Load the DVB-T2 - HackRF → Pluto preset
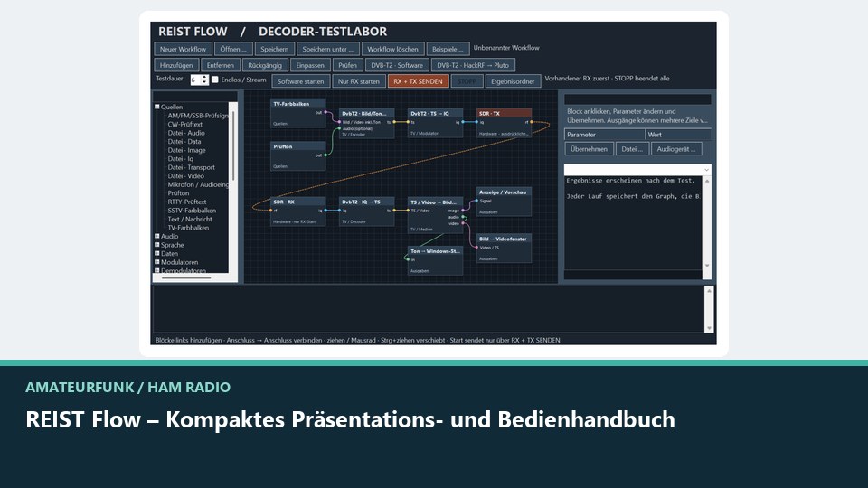Viewport: 868px width, 488px height. [x=473, y=65]
